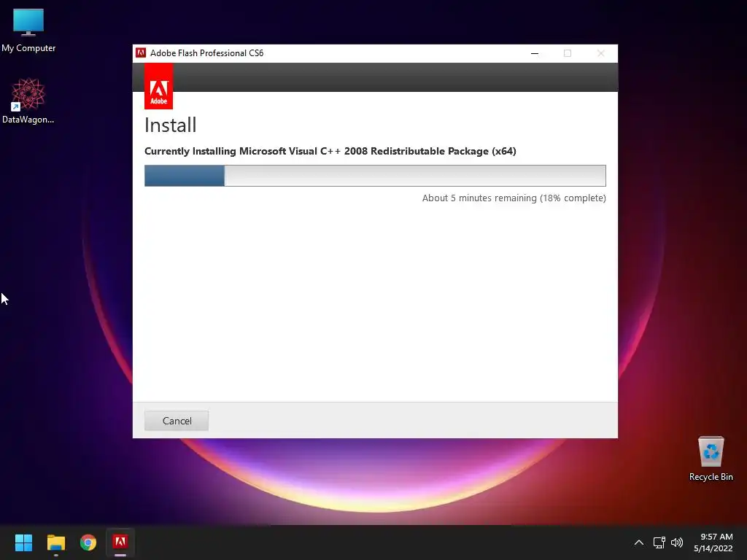
Task: Open File Explorer from the taskbar
Action: click(x=55, y=542)
